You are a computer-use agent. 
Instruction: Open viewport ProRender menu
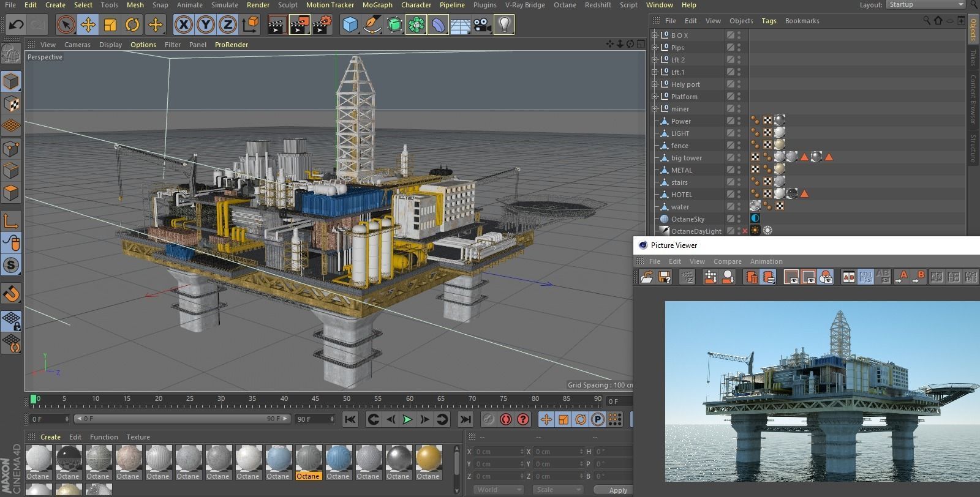(232, 45)
